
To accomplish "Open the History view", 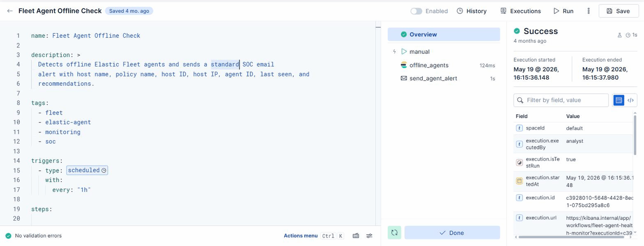I will tap(472, 11).
